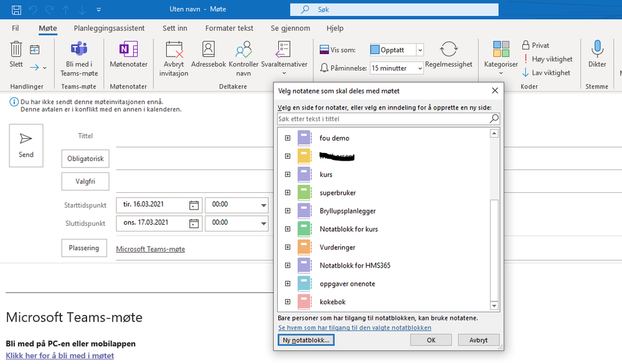
Task: Select the oppgaver onenote notebook icon
Action: pyautogui.click(x=304, y=284)
